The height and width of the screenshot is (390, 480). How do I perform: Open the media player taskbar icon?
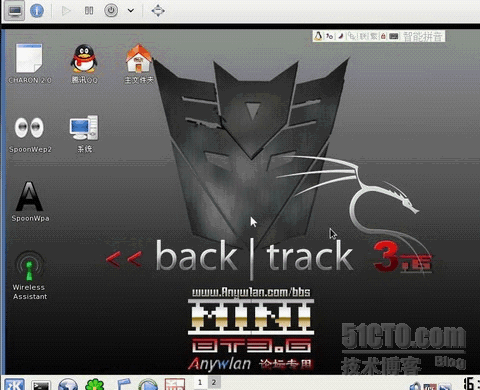tap(148, 385)
